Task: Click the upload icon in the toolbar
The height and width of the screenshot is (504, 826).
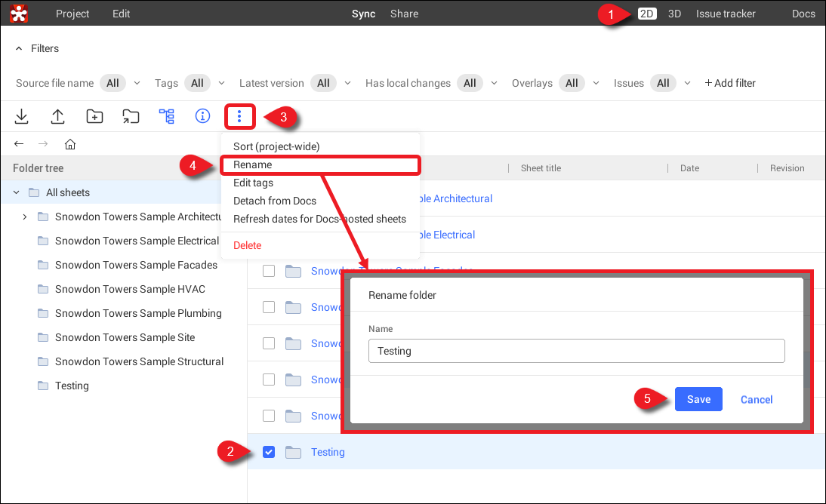Action: [57, 116]
